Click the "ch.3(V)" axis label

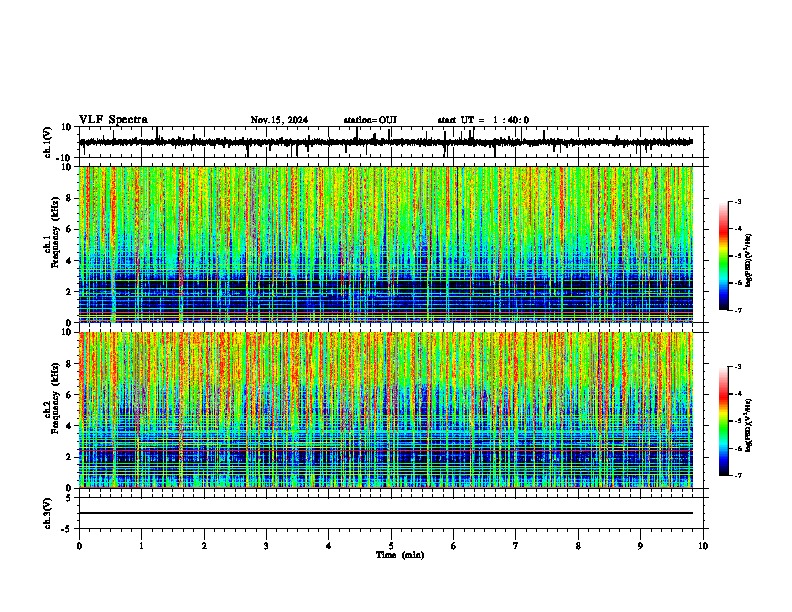[47, 513]
